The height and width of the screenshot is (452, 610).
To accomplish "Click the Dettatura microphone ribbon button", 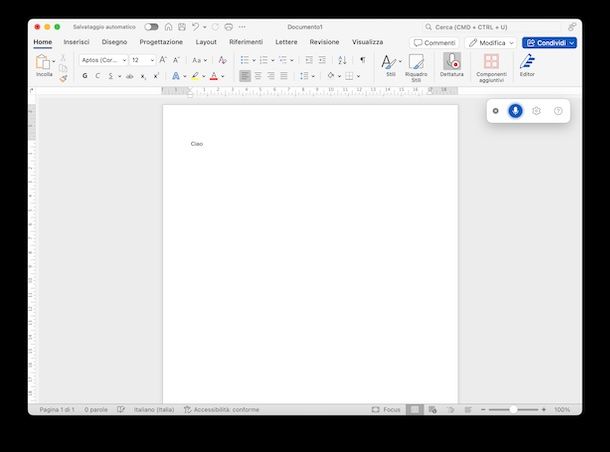I will (x=452, y=65).
